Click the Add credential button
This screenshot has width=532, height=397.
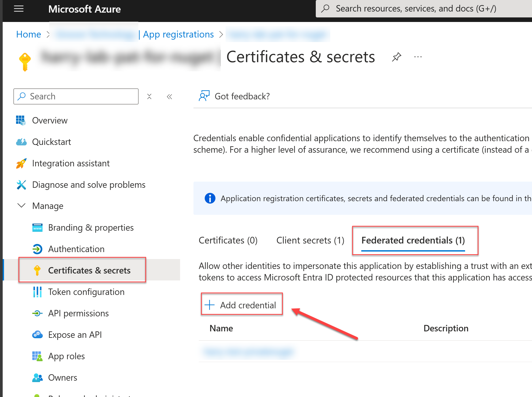(241, 305)
